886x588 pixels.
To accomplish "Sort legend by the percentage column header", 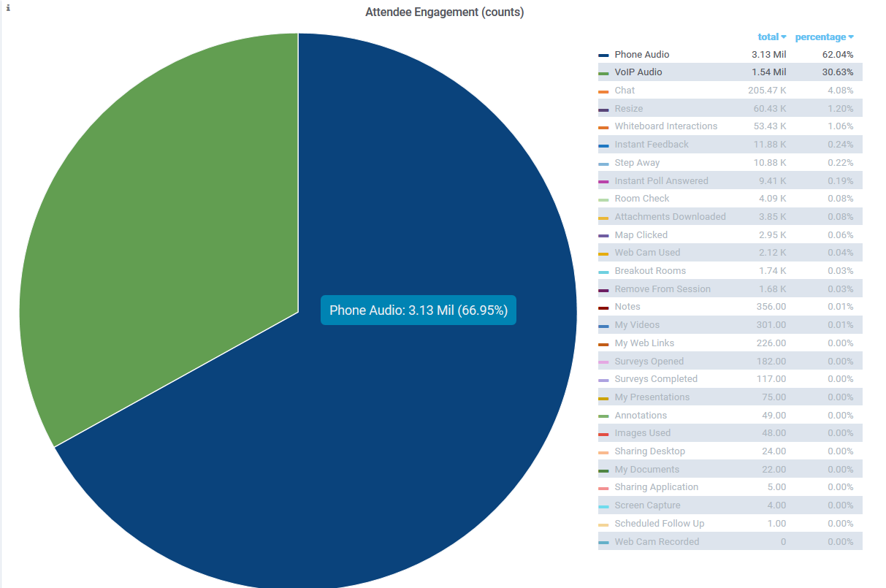I will [823, 37].
